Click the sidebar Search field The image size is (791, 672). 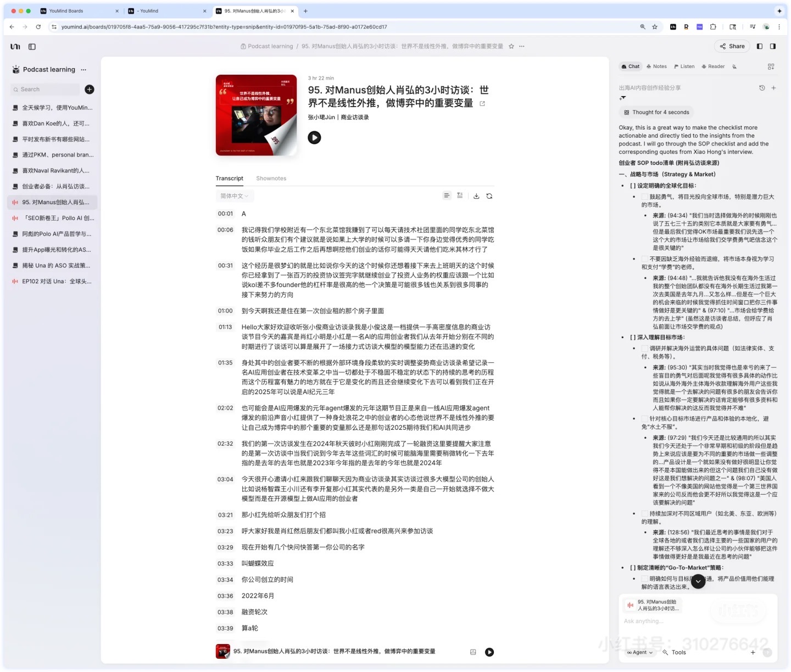point(45,89)
